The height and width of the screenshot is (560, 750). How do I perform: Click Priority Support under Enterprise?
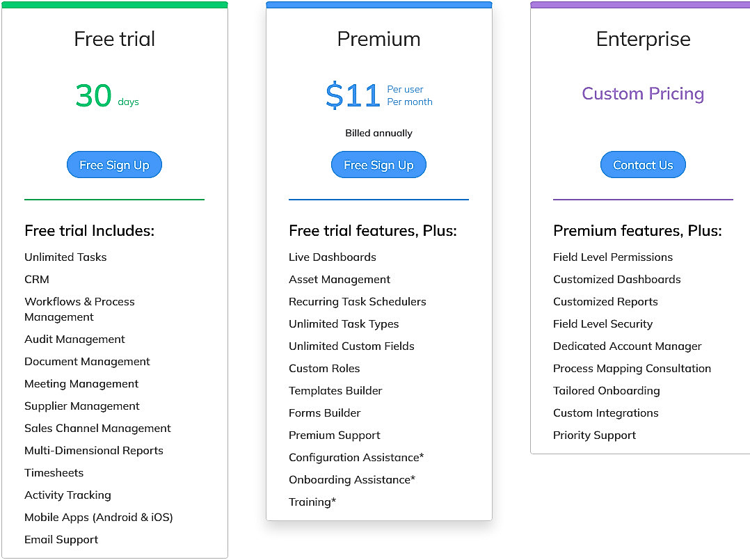pyautogui.click(x=594, y=435)
